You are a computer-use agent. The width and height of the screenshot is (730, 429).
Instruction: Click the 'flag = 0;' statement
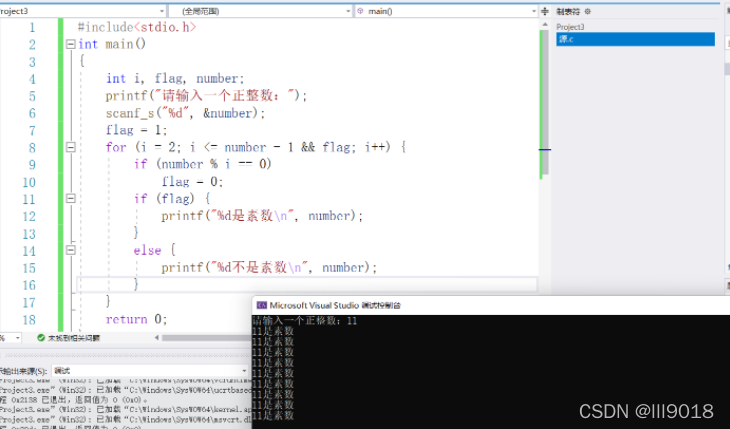(x=192, y=182)
